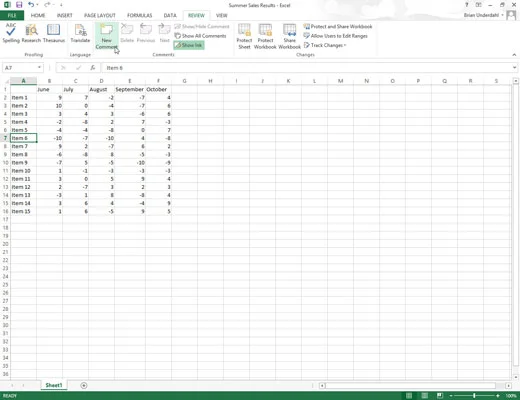Adjust the zoom slider handle
The height and width of the screenshot is (400, 520).
click(474, 396)
